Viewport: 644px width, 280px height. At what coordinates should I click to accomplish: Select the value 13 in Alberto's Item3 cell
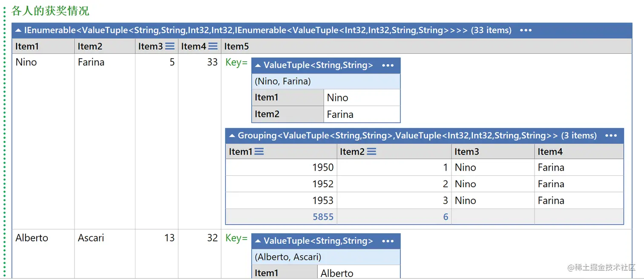(170, 238)
